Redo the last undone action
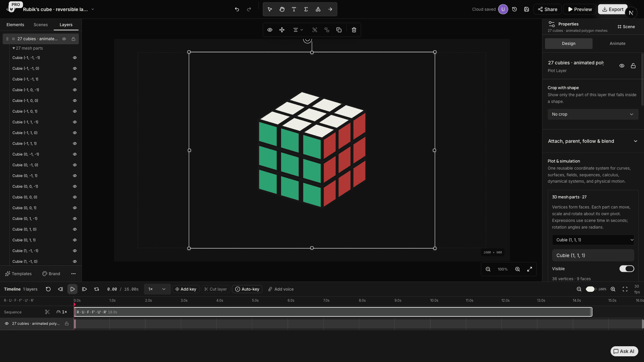The width and height of the screenshot is (644, 362). [249, 9]
